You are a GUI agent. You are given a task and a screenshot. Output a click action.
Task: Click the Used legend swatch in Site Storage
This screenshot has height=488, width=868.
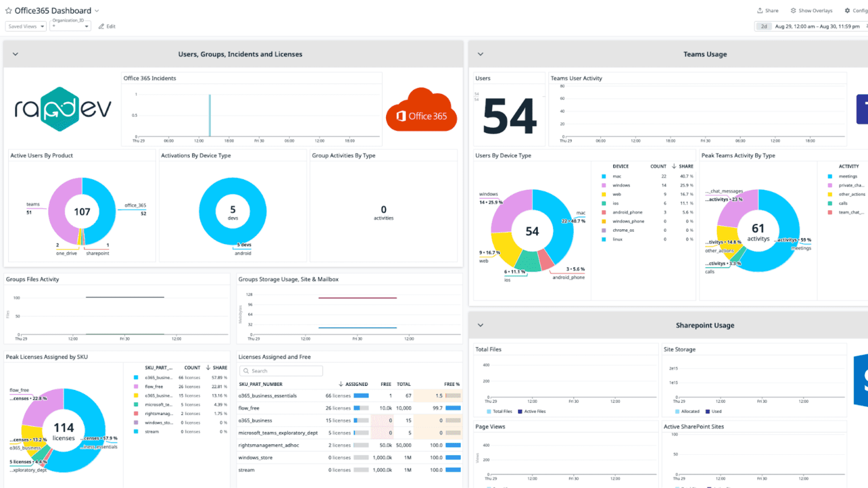[x=708, y=412]
